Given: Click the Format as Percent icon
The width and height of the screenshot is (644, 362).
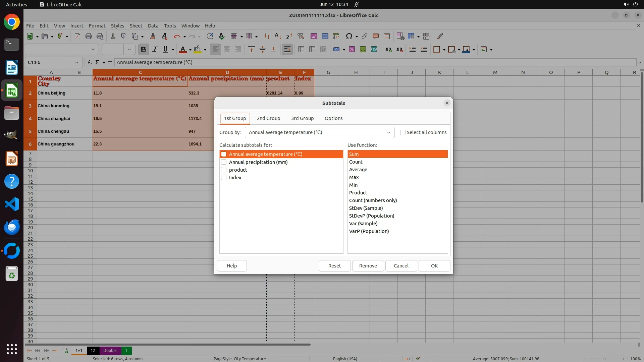Looking at the screenshot, I should [x=352, y=50].
